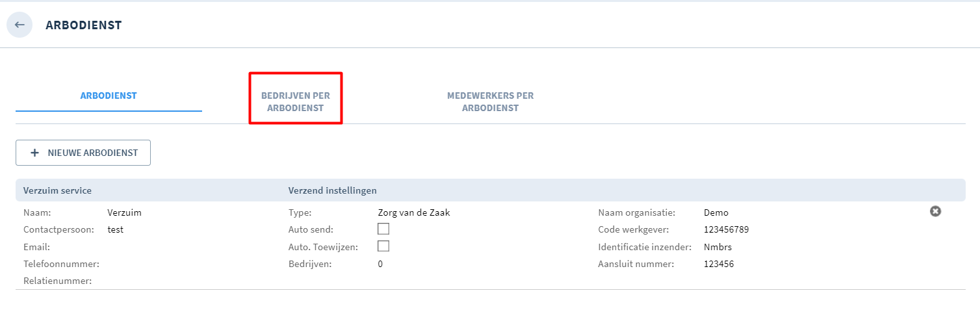Image resolution: width=980 pixels, height=321 pixels.
Task: Enable the Auto send checkbox
Action: coord(383,229)
